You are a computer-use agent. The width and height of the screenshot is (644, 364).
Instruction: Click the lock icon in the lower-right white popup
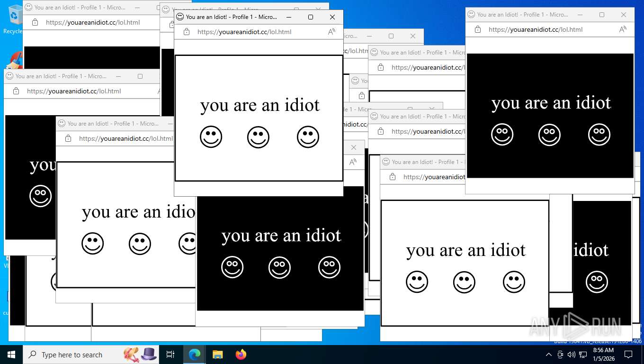393,177
